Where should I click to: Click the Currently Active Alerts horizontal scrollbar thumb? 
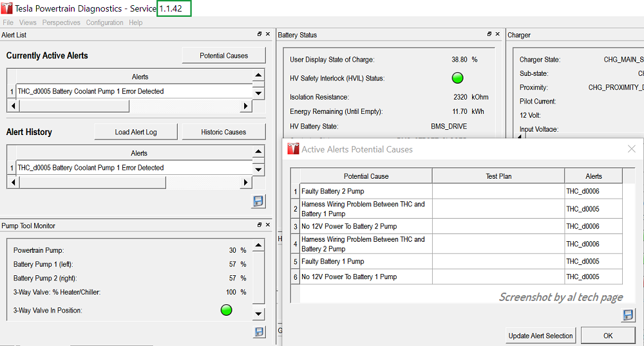coord(74,106)
